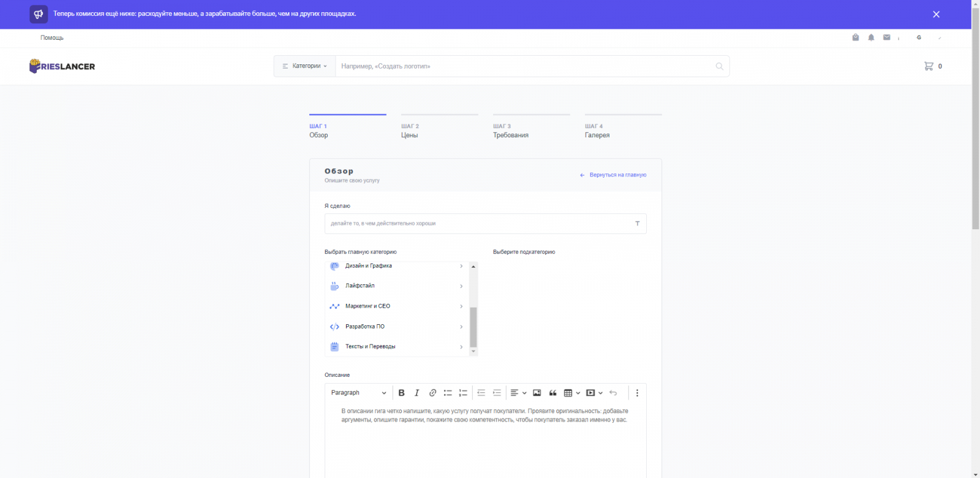Image resolution: width=980 pixels, height=478 pixels.
Task: Go to Frieslancer home via logo
Action: tap(62, 66)
